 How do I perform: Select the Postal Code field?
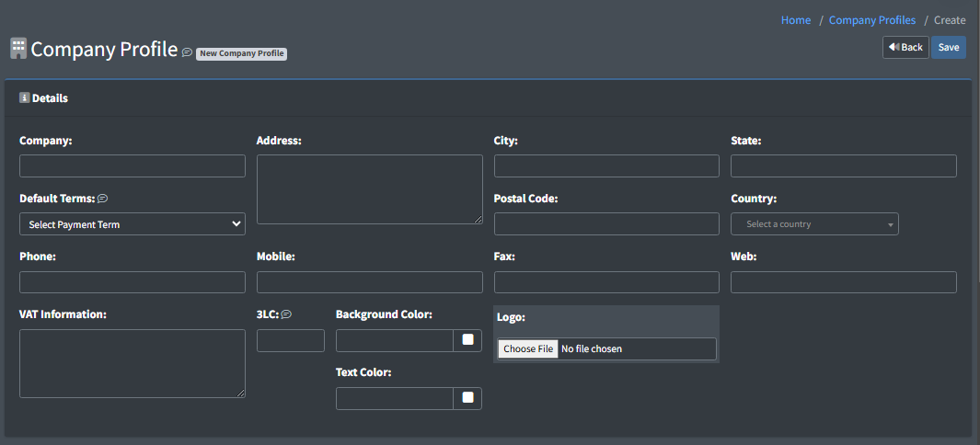[x=606, y=224]
